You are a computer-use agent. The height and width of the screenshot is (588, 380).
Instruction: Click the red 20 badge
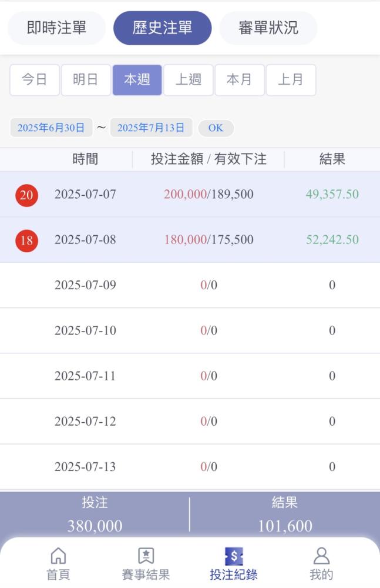coord(26,195)
